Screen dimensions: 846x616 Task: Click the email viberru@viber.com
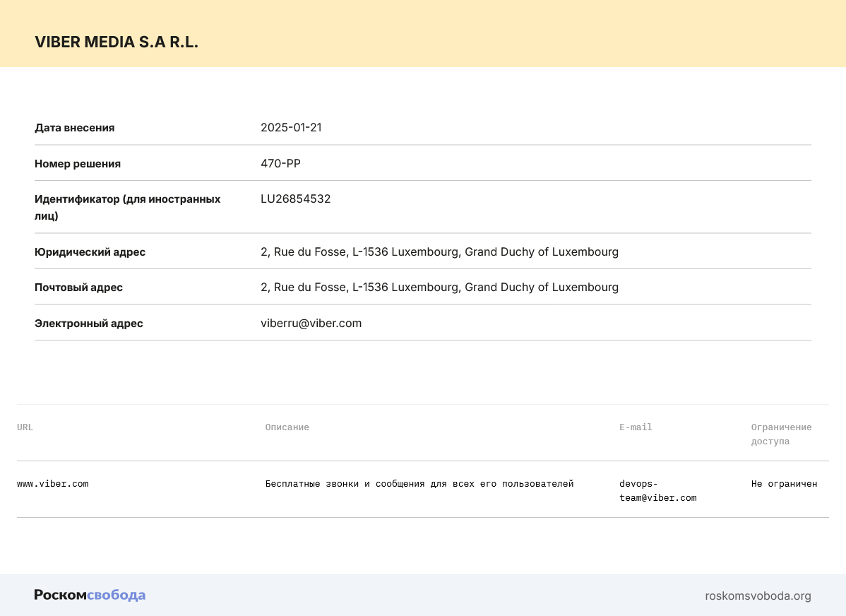[311, 323]
